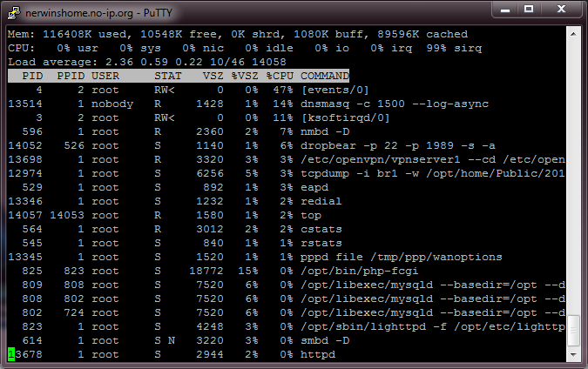Click the Load average line

(x=146, y=62)
